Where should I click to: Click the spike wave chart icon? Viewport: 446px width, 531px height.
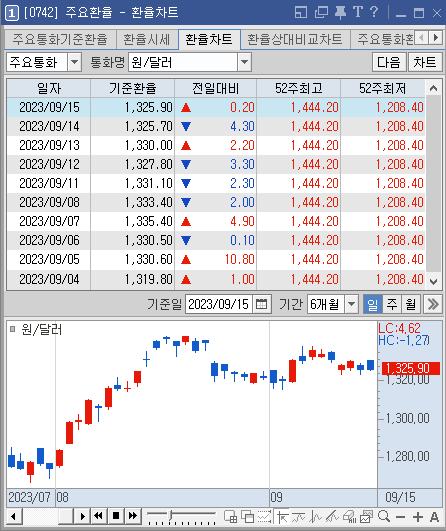[x=316, y=517]
